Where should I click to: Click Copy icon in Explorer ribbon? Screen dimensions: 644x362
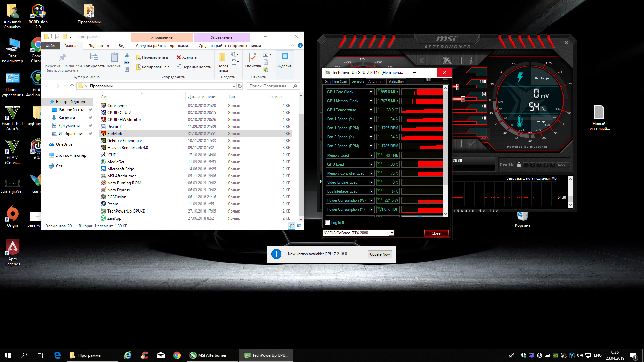tap(94, 60)
